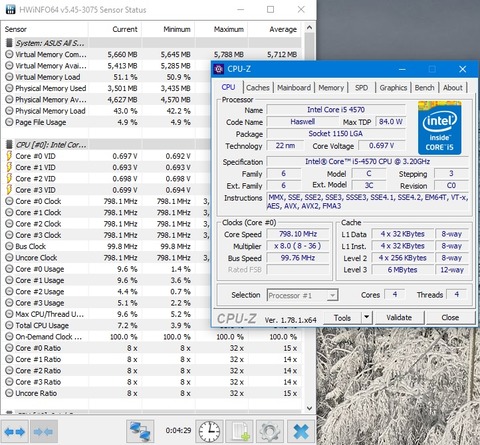480x445 pixels.
Task: Click the Uncore Ratio circle icon
Action: pos(9,393)
